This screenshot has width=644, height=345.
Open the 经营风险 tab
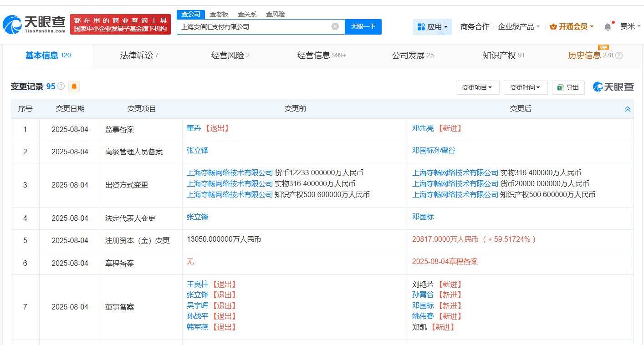(230, 56)
